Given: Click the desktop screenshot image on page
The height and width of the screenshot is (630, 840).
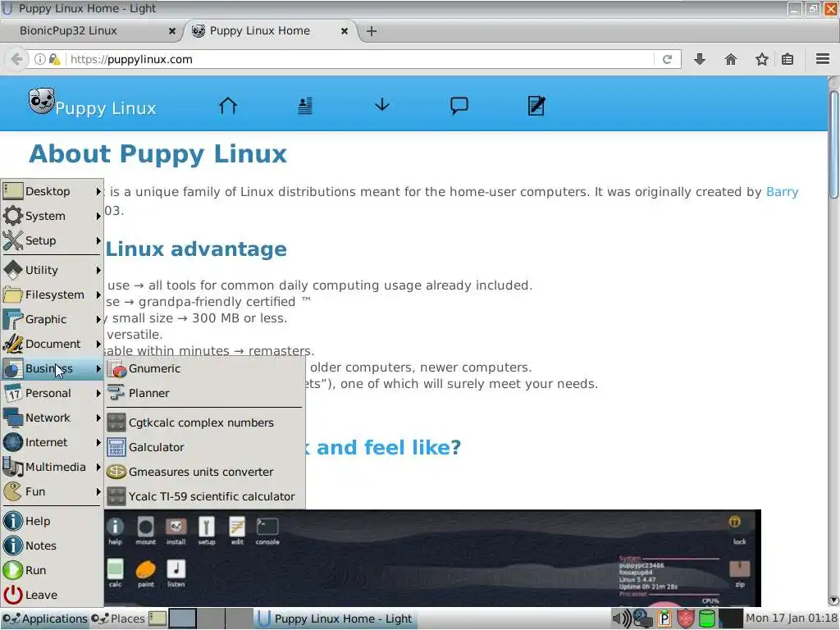Looking at the screenshot, I should (432, 558).
